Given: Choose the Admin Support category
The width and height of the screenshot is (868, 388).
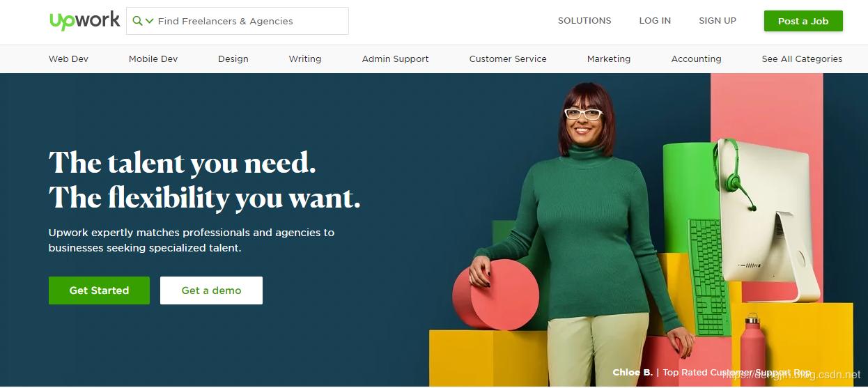Looking at the screenshot, I should coord(396,59).
